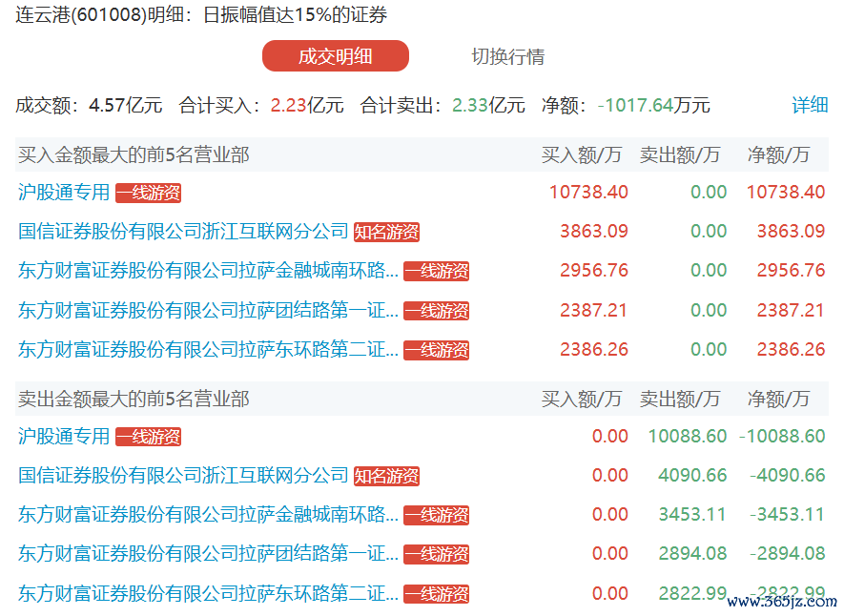Viewport: 844px width, 616px height.
Task: Click 一线游资 tag beside buy-list 拉萨东环路
Action: [437, 351]
